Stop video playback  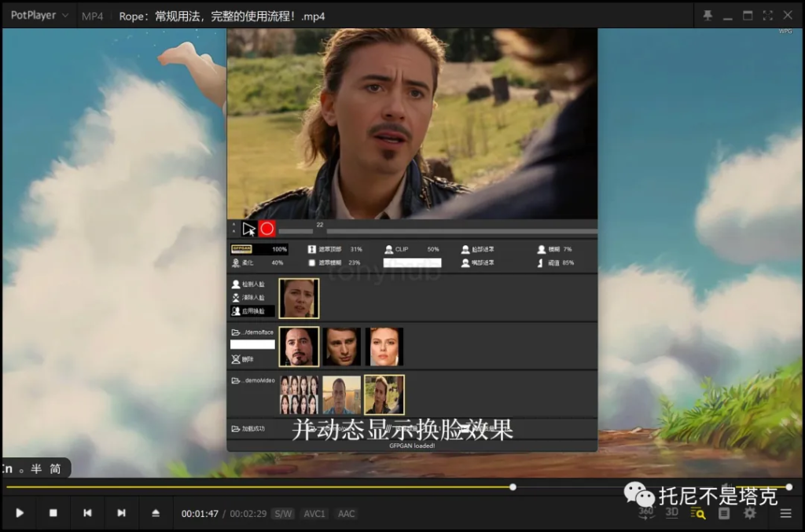[x=53, y=513]
